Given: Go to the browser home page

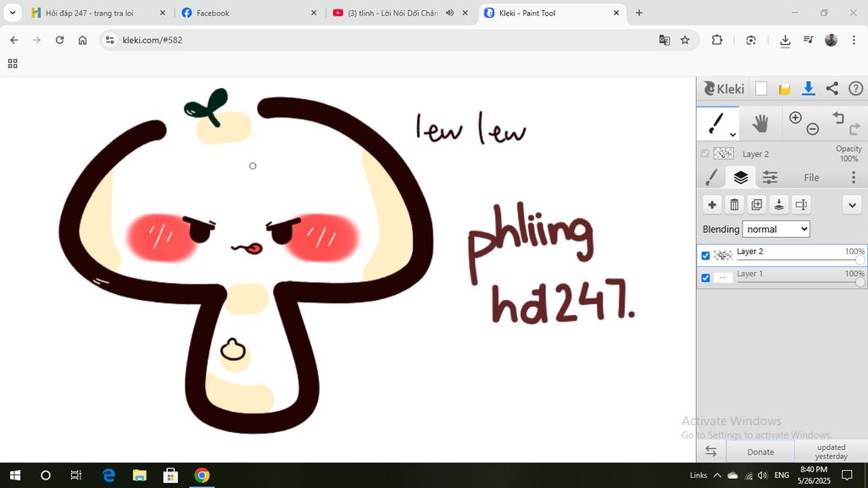Looking at the screenshot, I should pyautogui.click(x=82, y=40).
